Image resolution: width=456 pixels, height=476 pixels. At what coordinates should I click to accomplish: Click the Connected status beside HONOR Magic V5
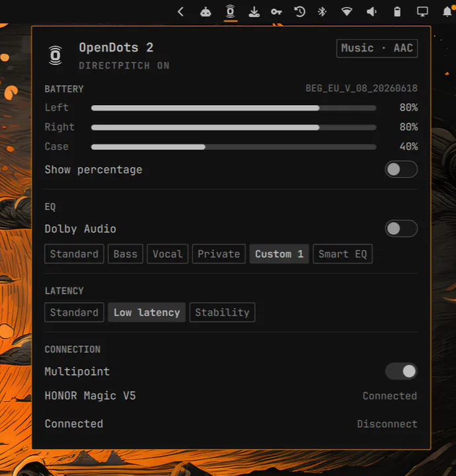click(x=390, y=396)
